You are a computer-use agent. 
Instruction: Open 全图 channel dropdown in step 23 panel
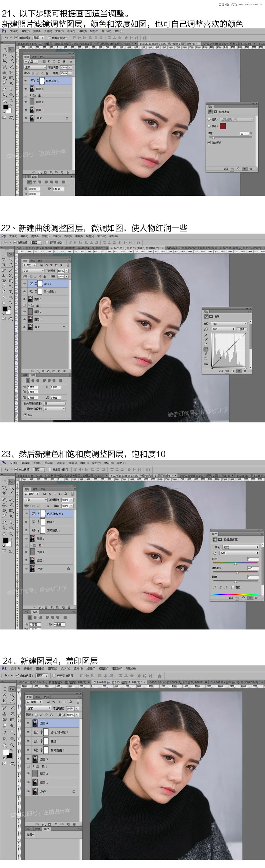point(239,553)
